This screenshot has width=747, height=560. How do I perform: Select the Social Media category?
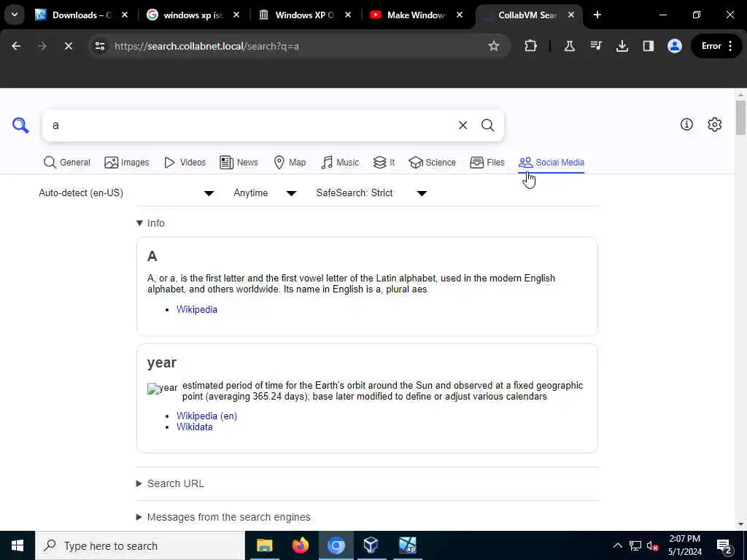[551, 163]
